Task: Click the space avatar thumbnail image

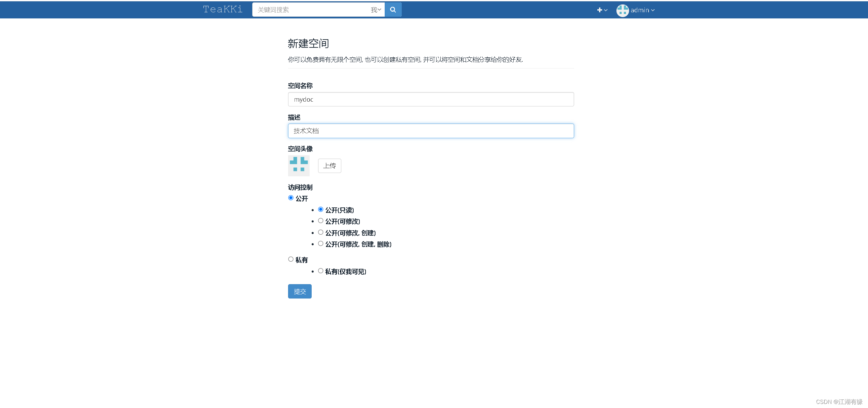Action: click(299, 165)
